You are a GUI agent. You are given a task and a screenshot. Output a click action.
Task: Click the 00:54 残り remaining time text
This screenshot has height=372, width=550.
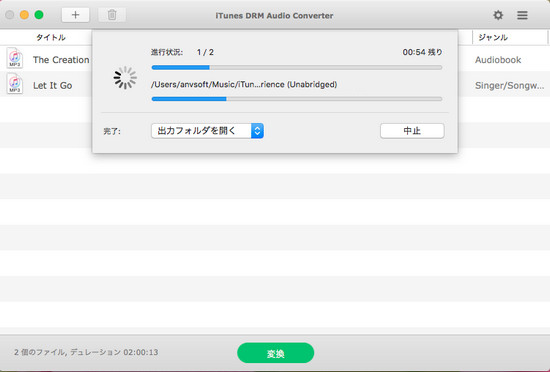[422, 52]
